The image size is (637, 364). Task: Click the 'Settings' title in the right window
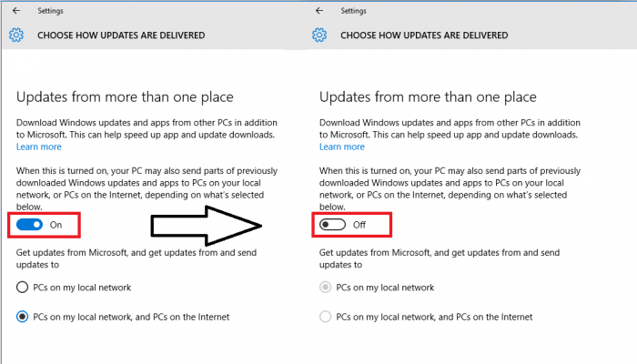(x=353, y=11)
